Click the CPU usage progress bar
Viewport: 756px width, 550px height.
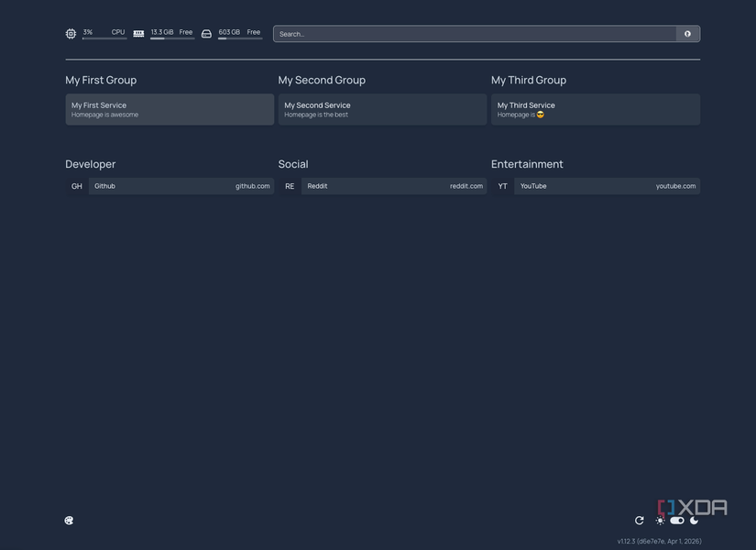[x=104, y=38]
